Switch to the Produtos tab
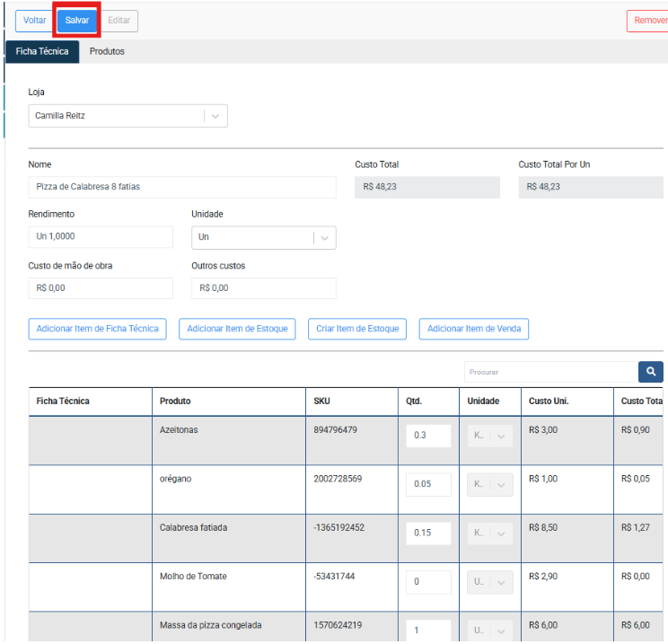 click(107, 52)
